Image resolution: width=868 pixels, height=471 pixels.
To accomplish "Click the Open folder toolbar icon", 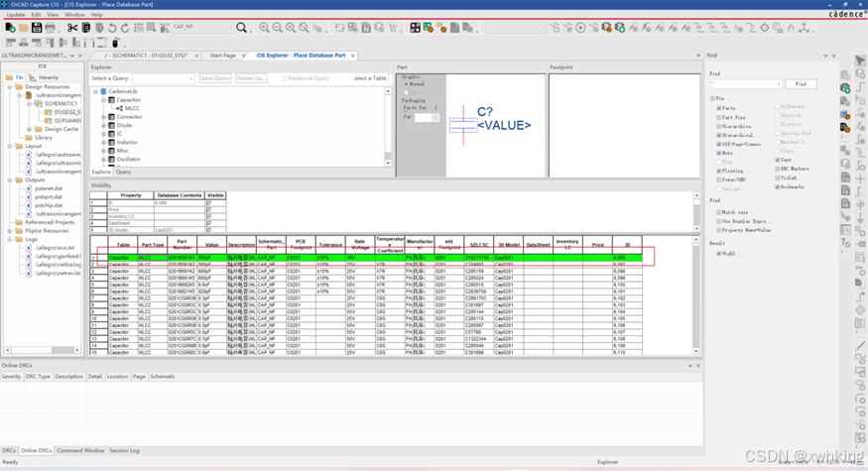I will point(23,27).
